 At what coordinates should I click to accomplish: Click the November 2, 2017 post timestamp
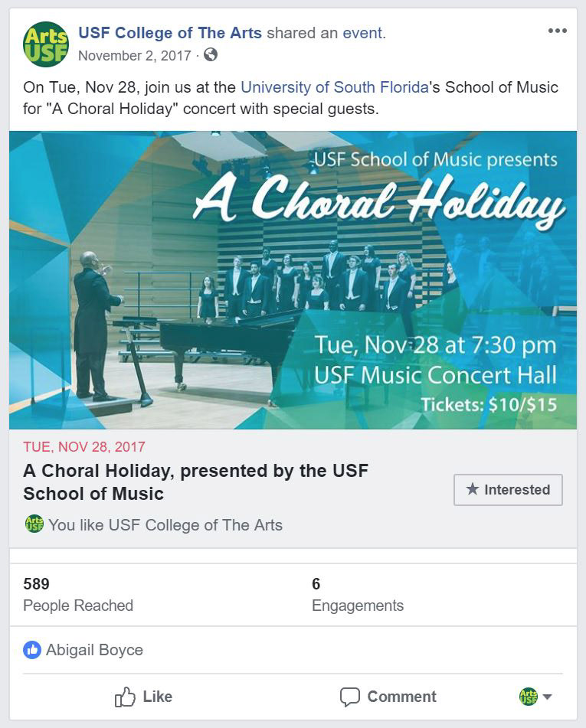[135, 55]
